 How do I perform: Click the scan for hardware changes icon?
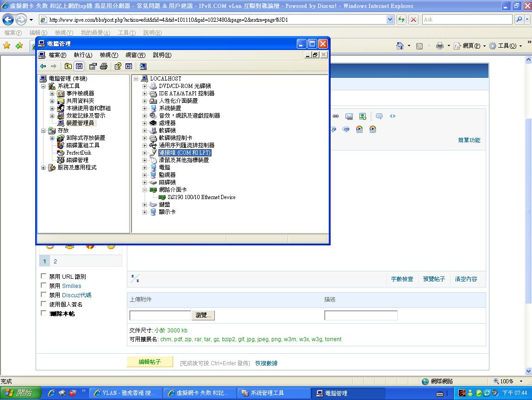143,66
